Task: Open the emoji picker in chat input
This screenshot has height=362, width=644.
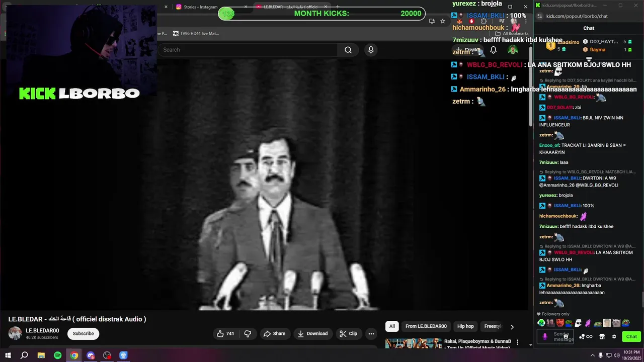Action: point(566,336)
